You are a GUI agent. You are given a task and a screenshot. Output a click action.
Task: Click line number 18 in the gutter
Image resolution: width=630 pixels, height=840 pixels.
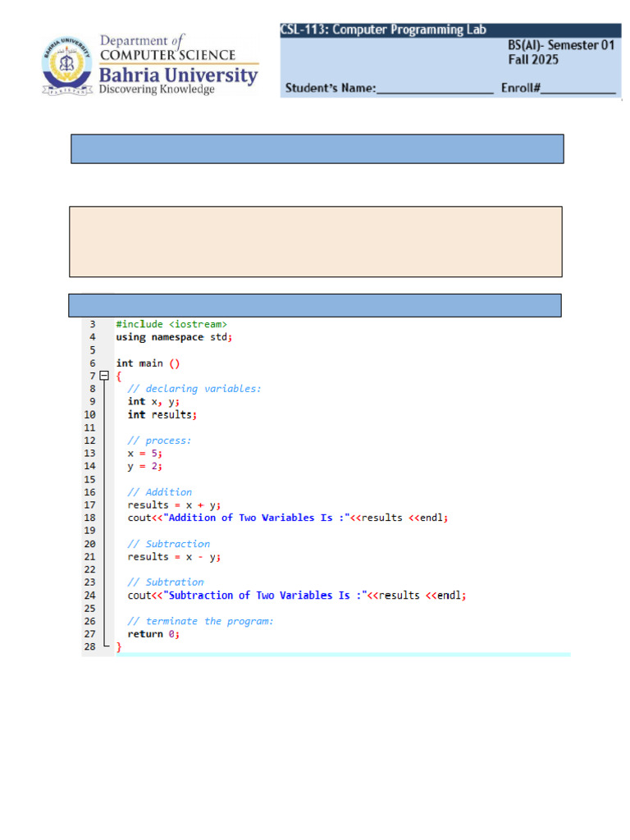tap(89, 518)
